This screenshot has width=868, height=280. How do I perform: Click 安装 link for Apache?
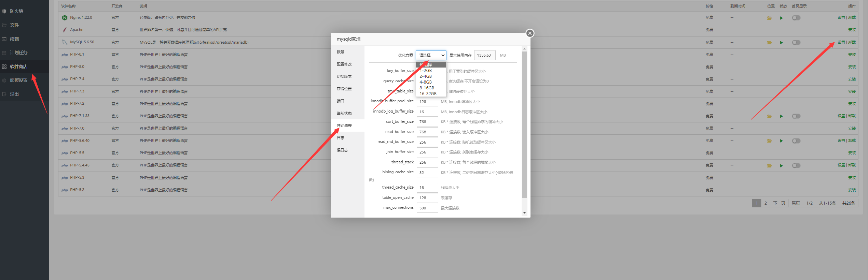[x=852, y=30]
